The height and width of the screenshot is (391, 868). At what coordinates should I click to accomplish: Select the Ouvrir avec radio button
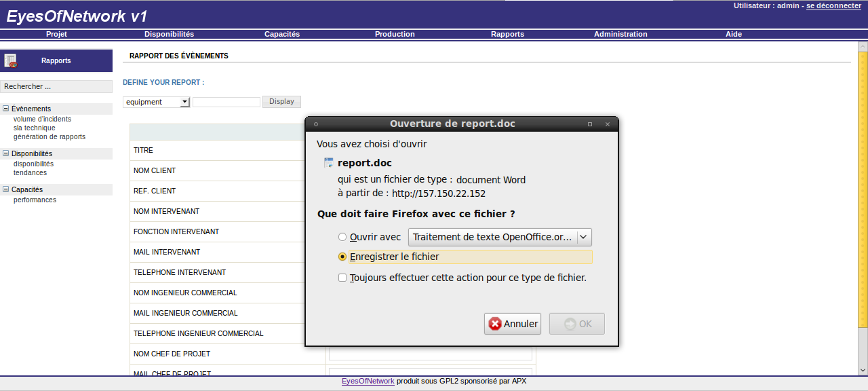[x=342, y=237]
